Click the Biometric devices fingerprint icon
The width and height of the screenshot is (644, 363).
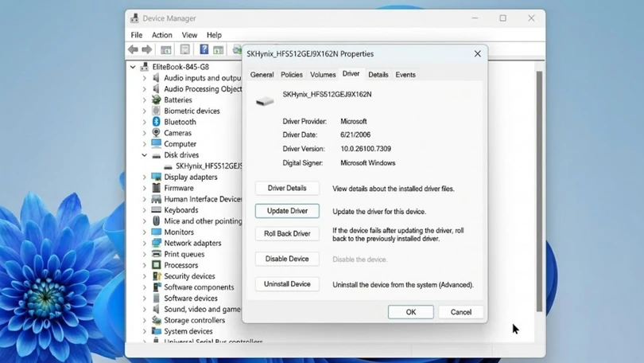pyautogui.click(x=156, y=111)
